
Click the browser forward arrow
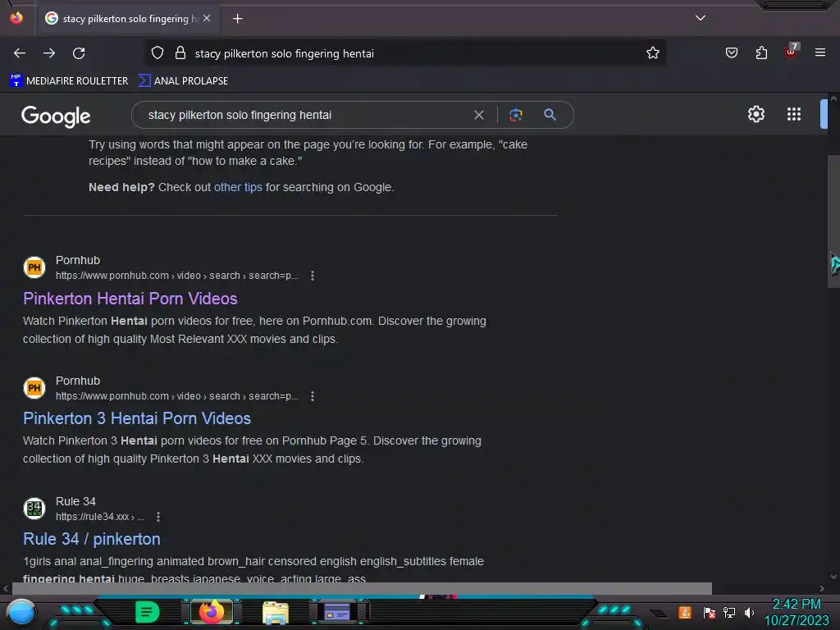click(49, 53)
